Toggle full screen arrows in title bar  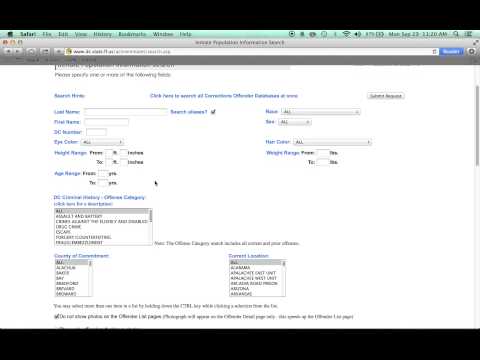(475, 42)
